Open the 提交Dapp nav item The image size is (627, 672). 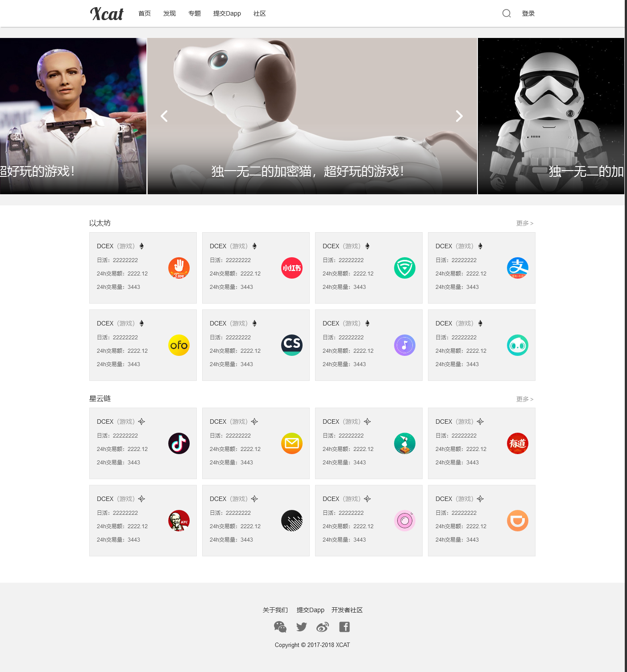click(x=227, y=13)
